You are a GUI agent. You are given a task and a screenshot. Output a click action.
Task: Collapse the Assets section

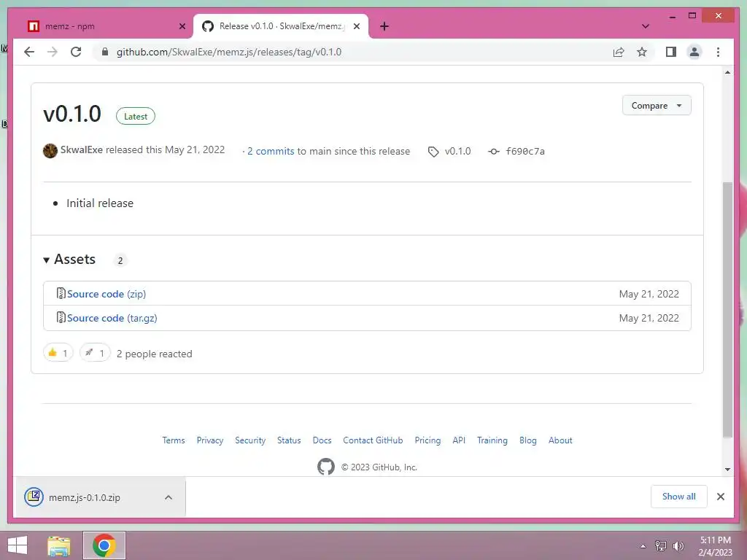[x=69, y=259]
